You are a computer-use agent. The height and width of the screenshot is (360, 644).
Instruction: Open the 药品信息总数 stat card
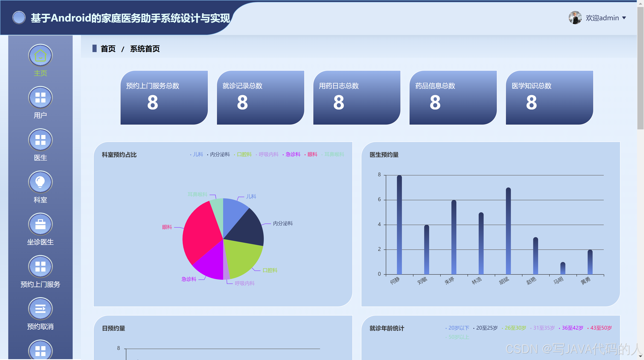[453, 98]
